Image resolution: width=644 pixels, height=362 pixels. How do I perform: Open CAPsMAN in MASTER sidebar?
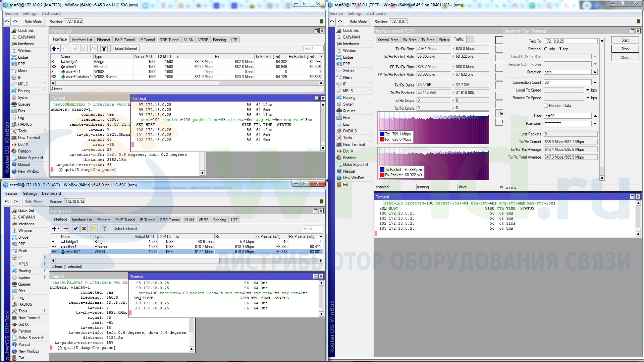pos(26,37)
